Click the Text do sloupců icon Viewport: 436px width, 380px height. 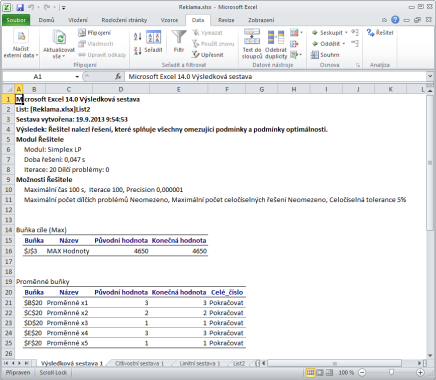[x=252, y=37]
